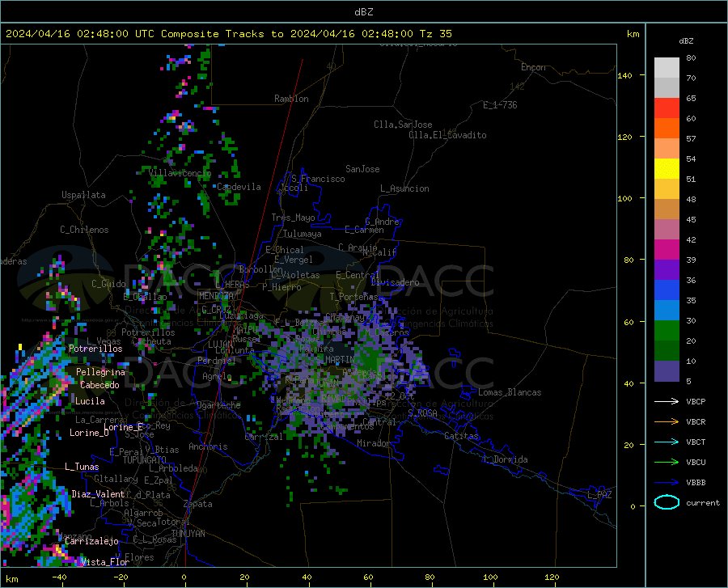Click the blue VBBB arrow in legend
Screen dimensions: 728x588
(667, 483)
